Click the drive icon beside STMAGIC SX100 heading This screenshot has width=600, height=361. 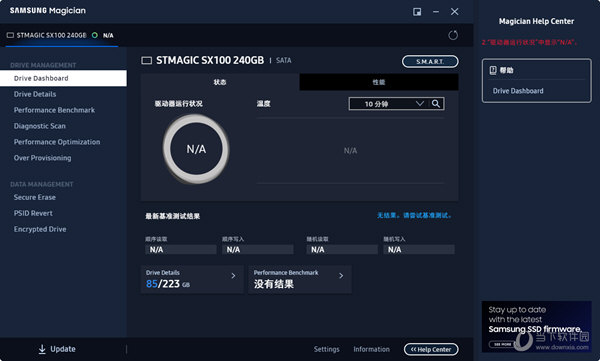click(147, 60)
